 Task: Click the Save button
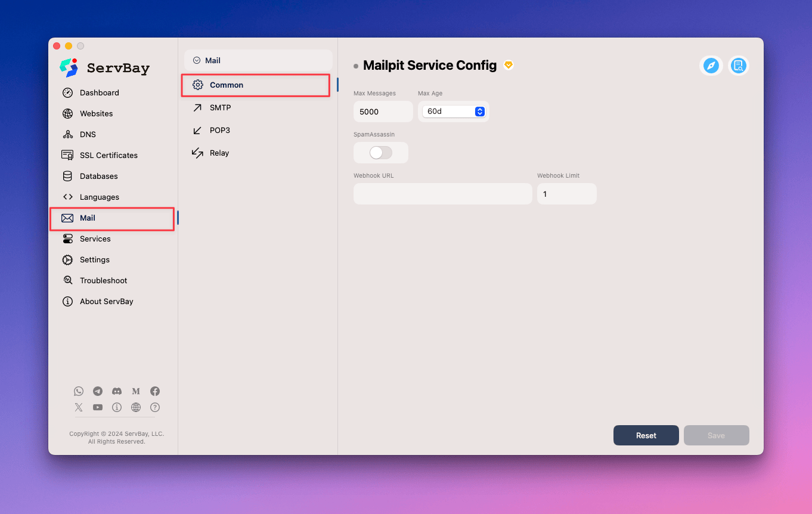[716, 435]
